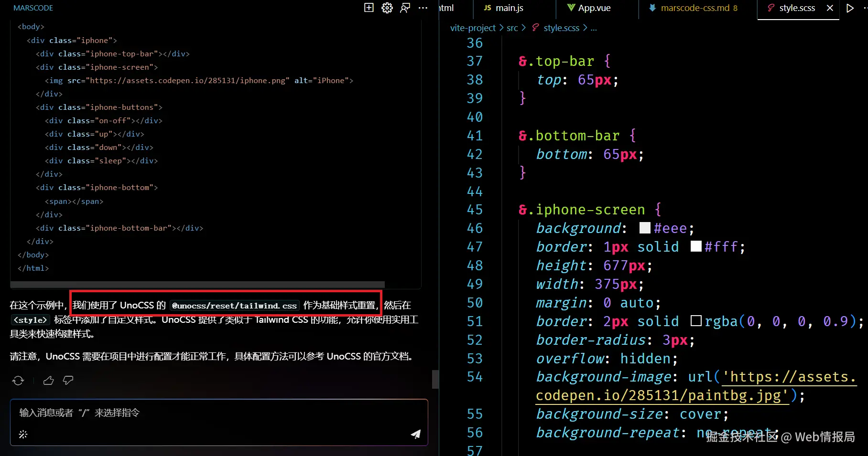This screenshot has height=456, width=868.
Task: Click the 'background-size: cover;' declaration
Action: (632, 414)
